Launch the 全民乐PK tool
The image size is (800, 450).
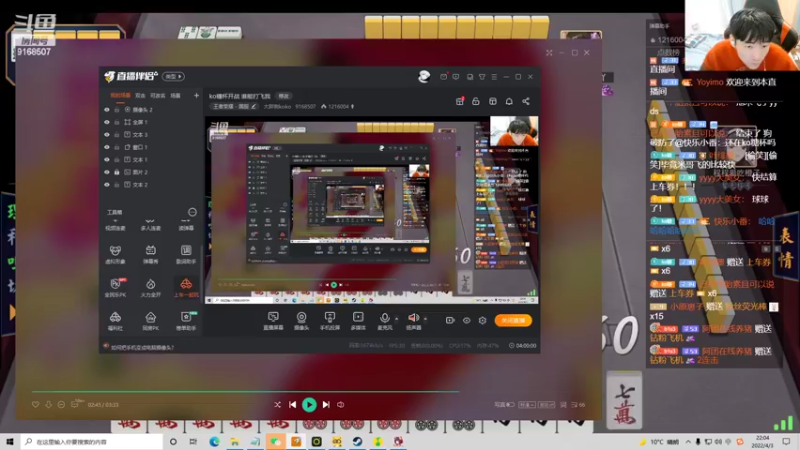tap(115, 288)
